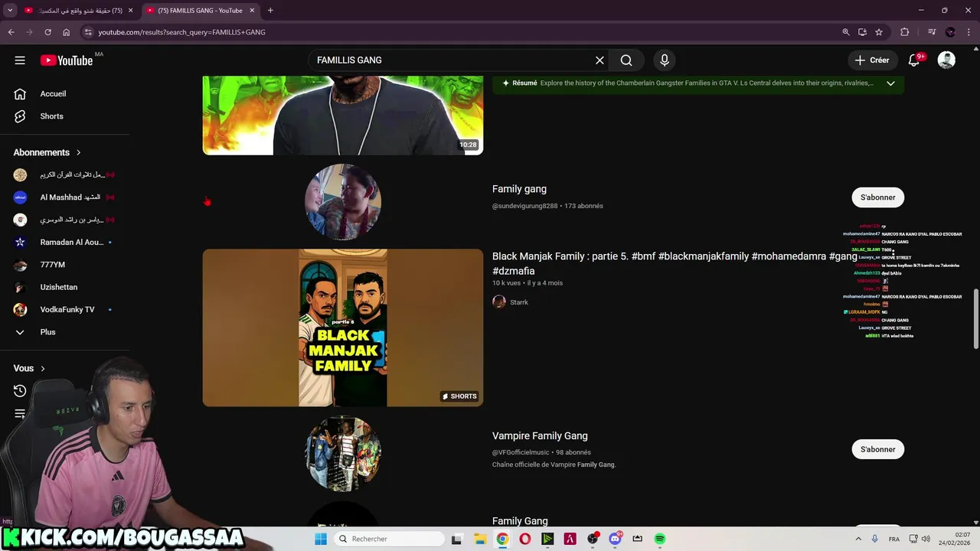Expand the Résumé AI summary chevron
Screen dimensions: 980x551
coord(890,83)
